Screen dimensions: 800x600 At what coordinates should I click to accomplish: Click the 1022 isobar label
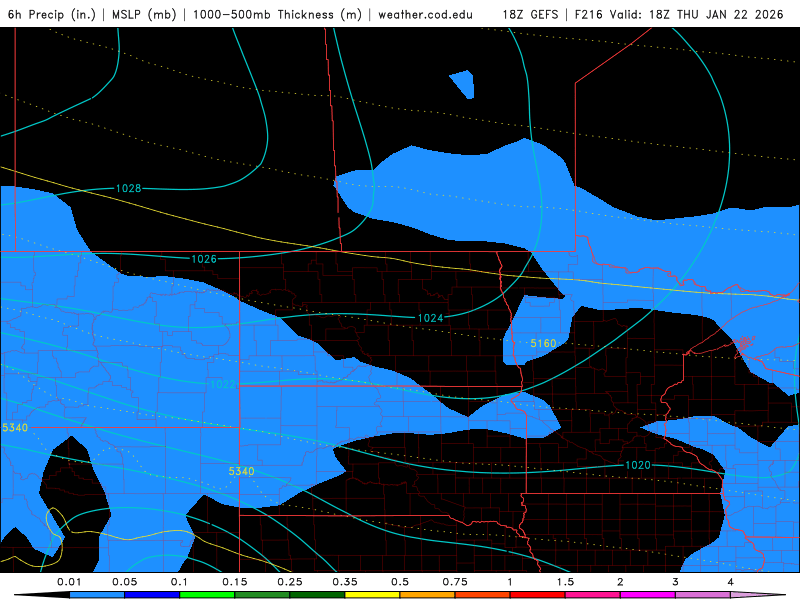(x=222, y=384)
